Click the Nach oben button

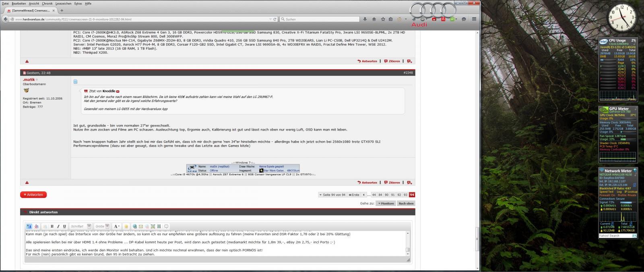[x=406, y=203]
